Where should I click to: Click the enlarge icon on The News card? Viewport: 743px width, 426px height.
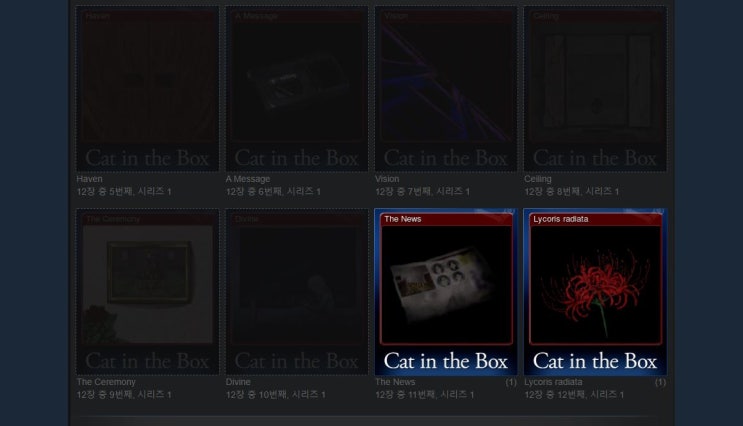pyautogui.click(x=509, y=211)
